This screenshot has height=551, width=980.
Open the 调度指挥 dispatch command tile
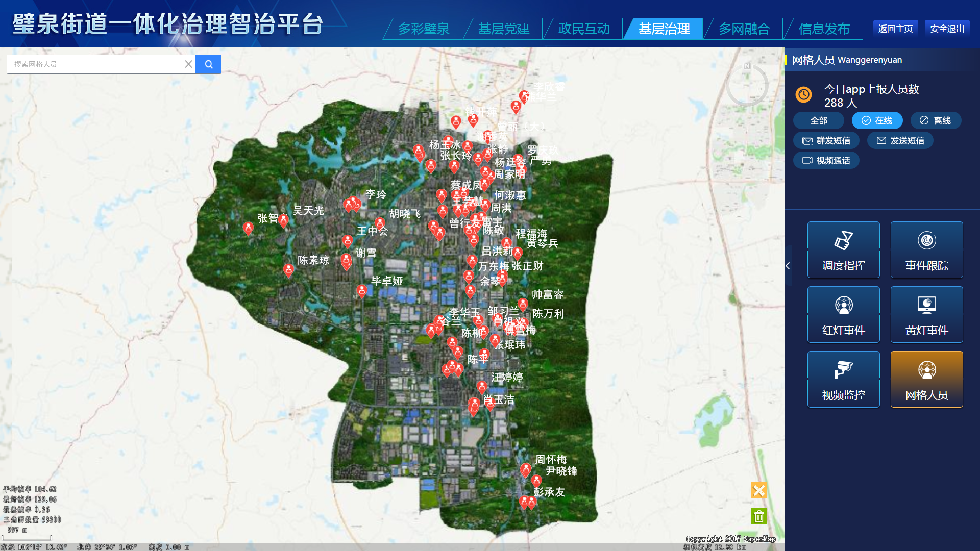click(x=843, y=249)
